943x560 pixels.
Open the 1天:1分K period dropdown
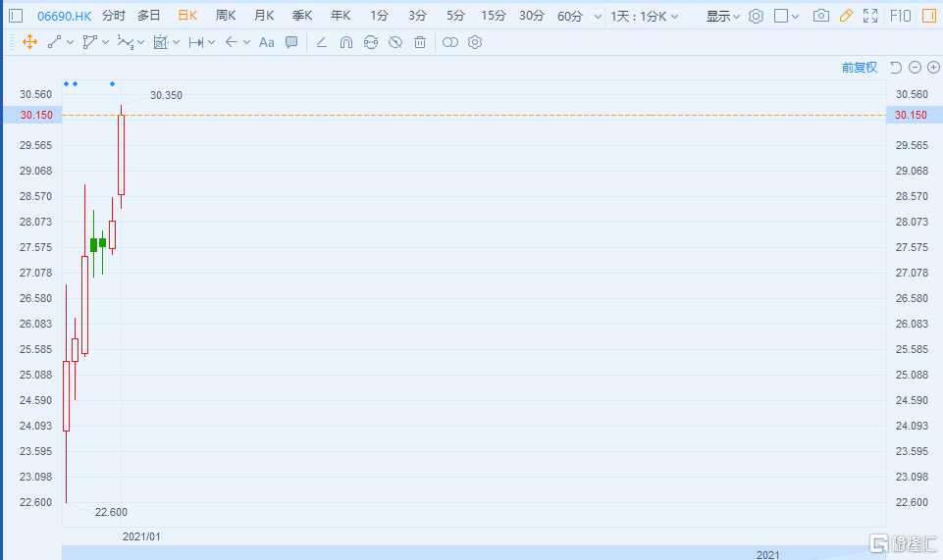tap(644, 16)
